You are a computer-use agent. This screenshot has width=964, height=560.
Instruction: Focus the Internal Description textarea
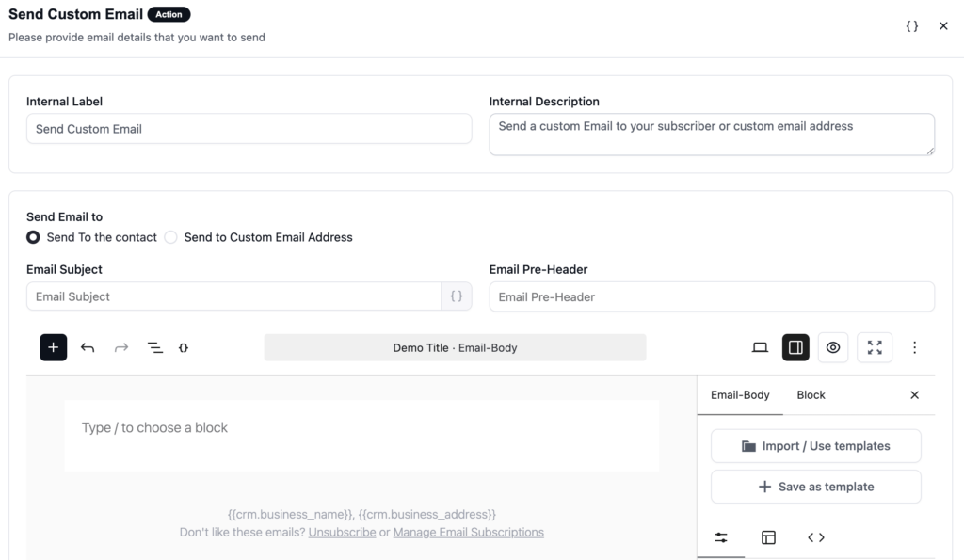click(x=712, y=134)
